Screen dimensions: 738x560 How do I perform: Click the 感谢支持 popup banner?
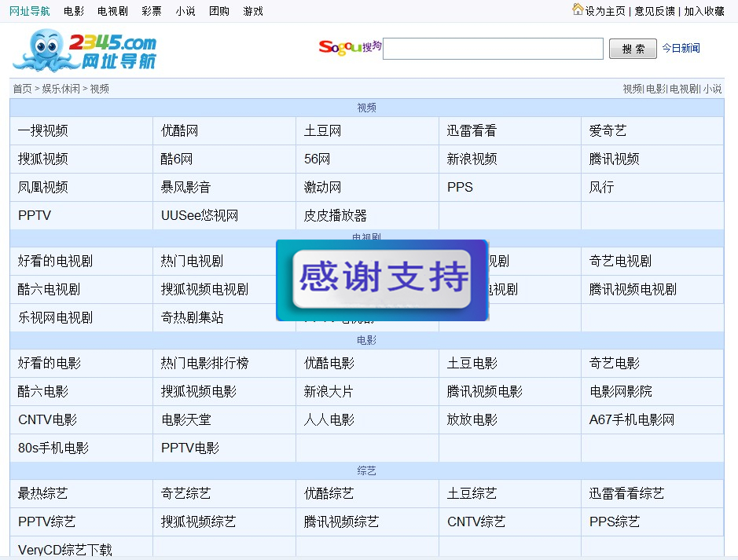point(382,280)
